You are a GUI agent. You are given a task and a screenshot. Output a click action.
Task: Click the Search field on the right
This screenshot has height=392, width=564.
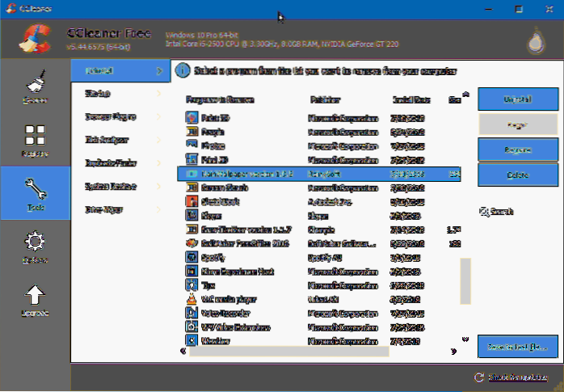point(502,212)
